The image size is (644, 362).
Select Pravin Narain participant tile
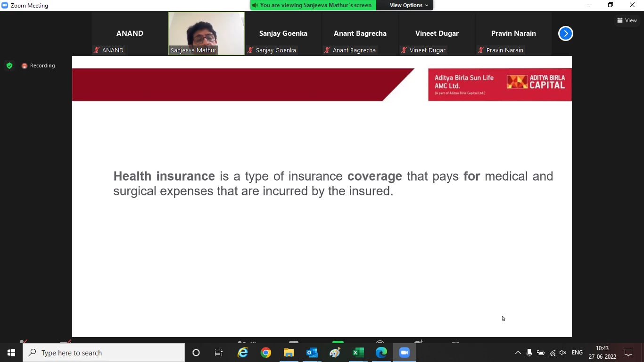(x=513, y=33)
